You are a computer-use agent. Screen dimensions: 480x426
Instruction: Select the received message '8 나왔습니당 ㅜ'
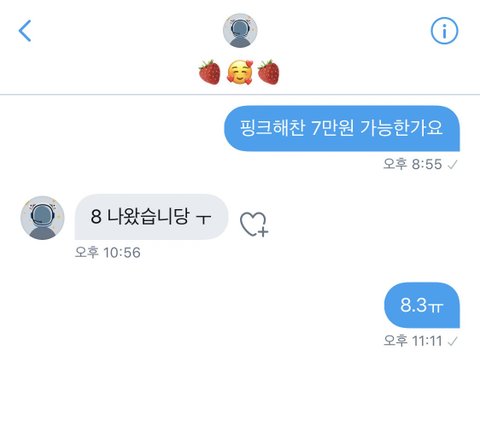coord(151,217)
